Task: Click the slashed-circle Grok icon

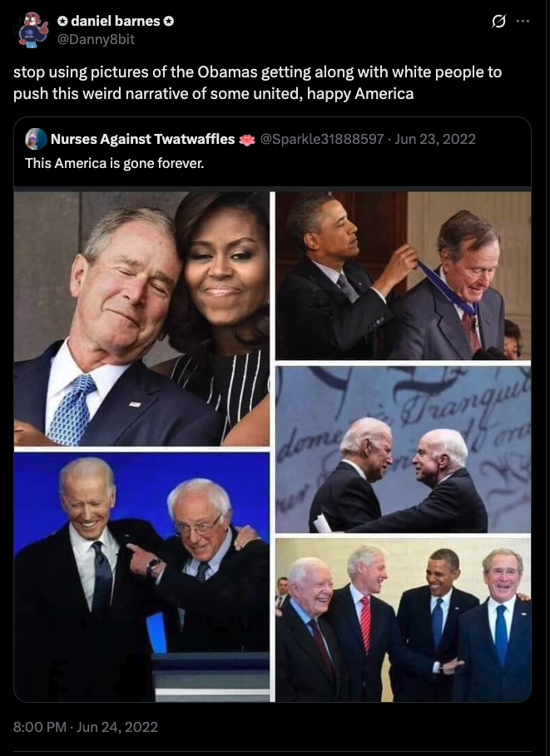Action: (498, 22)
